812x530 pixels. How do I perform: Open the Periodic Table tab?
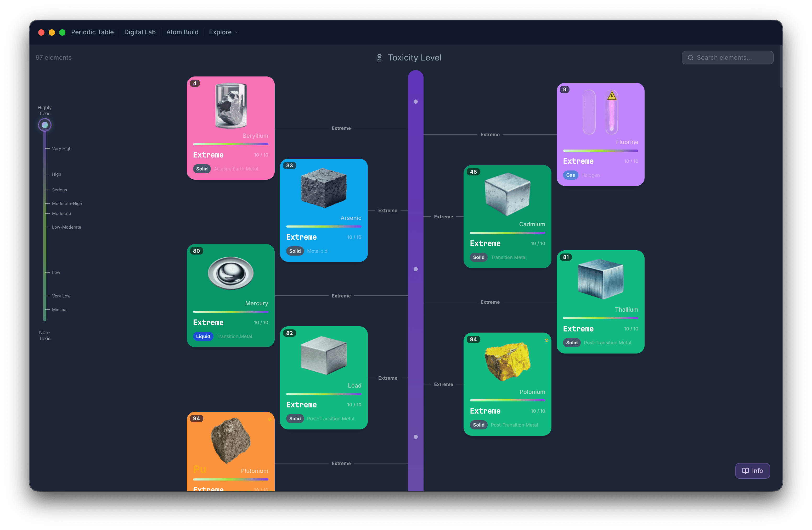pos(92,32)
